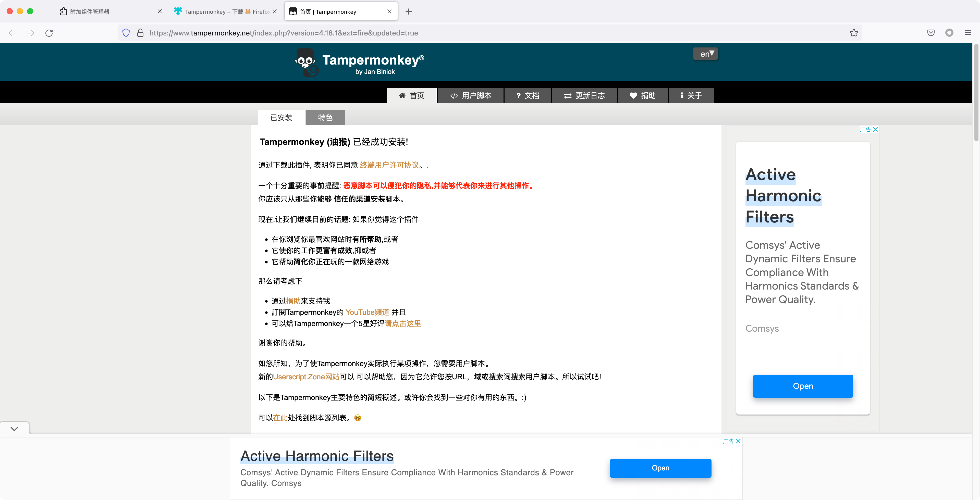Open the Firefox account icon
Image resolution: width=980 pixels, height=500 pixels.
(x=950, y=33)
